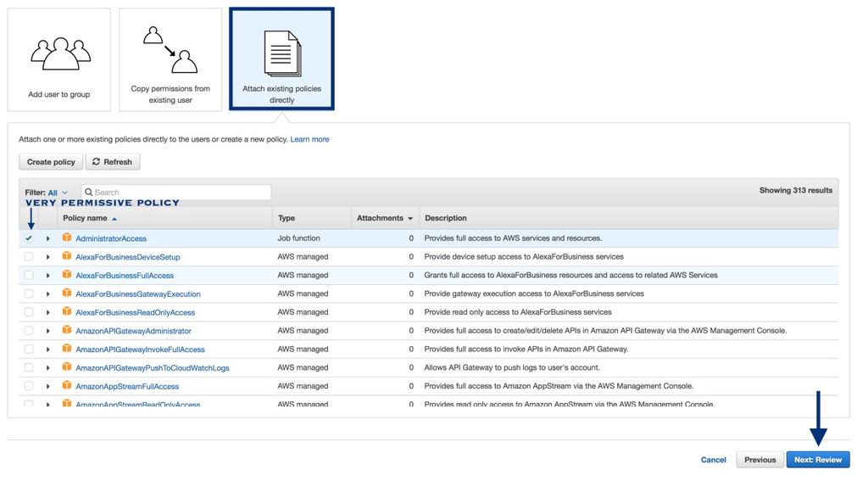Click the Refresh button
868x481 pixels.
coord(113,162)
